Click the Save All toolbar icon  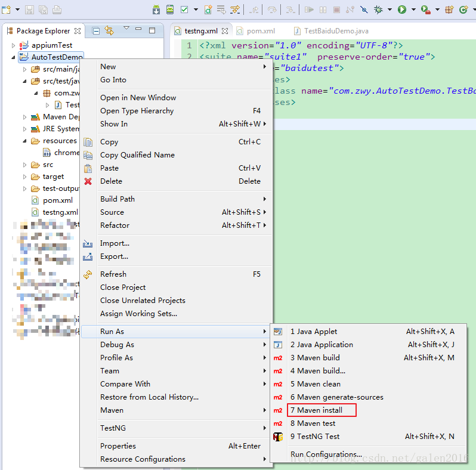[x=43, y=10]
